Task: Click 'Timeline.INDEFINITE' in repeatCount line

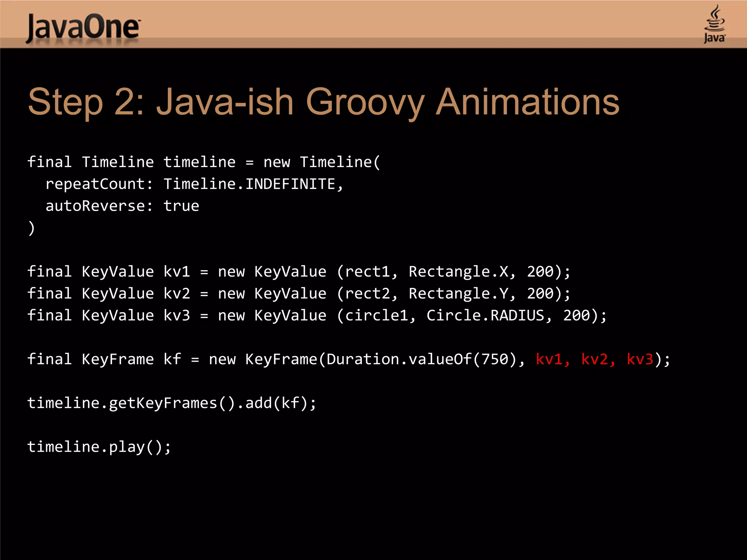Action: click(x=249, y=184)
